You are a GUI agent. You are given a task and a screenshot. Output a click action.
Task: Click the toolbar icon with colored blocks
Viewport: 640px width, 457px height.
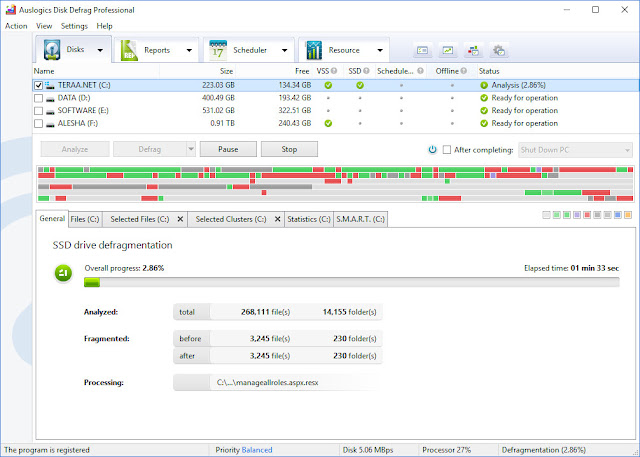tap(473, 51)
